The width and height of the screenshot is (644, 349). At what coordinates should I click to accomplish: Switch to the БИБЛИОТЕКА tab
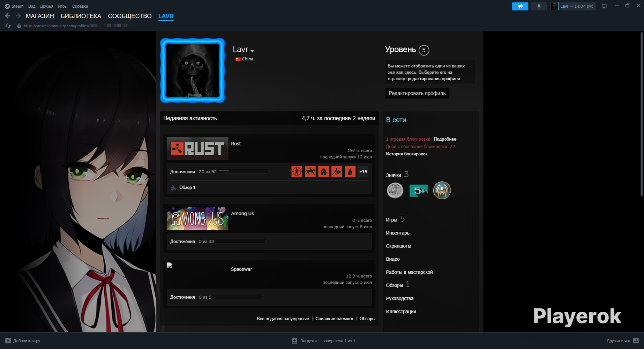tap(81, 16)
